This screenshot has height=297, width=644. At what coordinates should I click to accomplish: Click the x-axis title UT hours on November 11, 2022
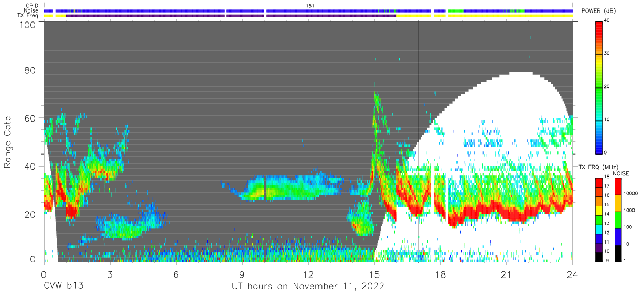click(308, 287)
